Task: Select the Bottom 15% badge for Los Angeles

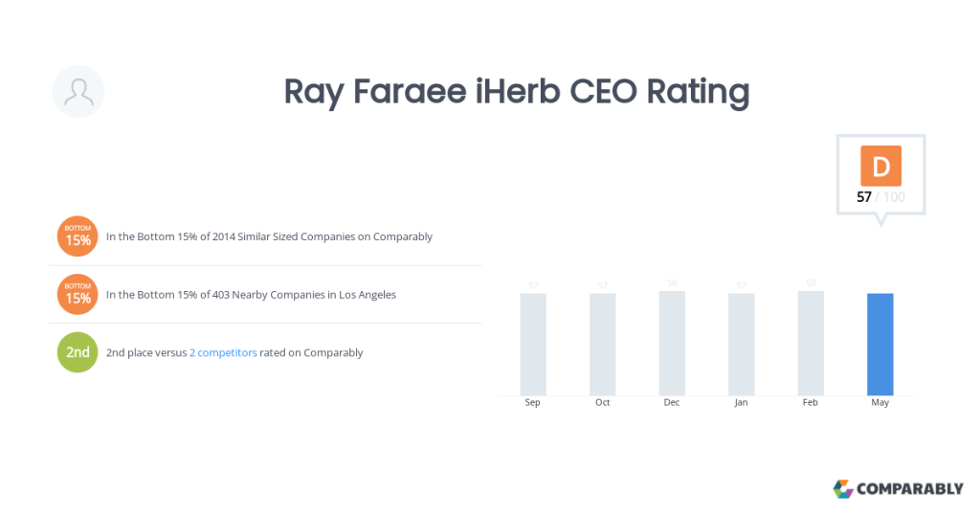Action: (x=78, y=295)
